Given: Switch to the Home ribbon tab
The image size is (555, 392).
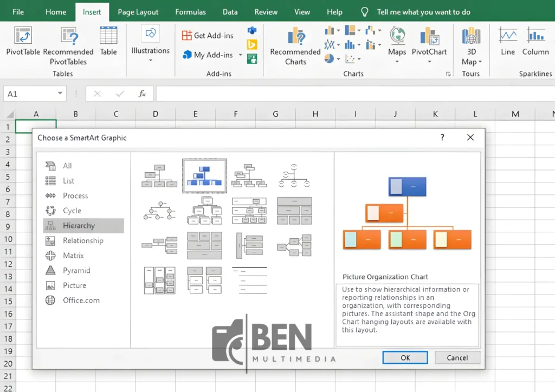Looking at the screenshot, I should [x=56, y=11].
